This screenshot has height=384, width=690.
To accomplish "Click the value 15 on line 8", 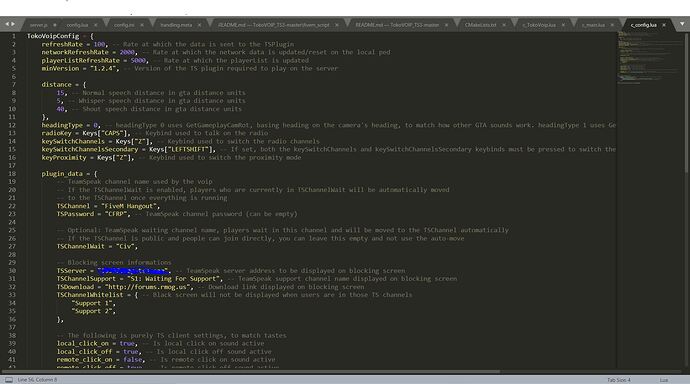I will pyautogui.click(x=60, y=92).
